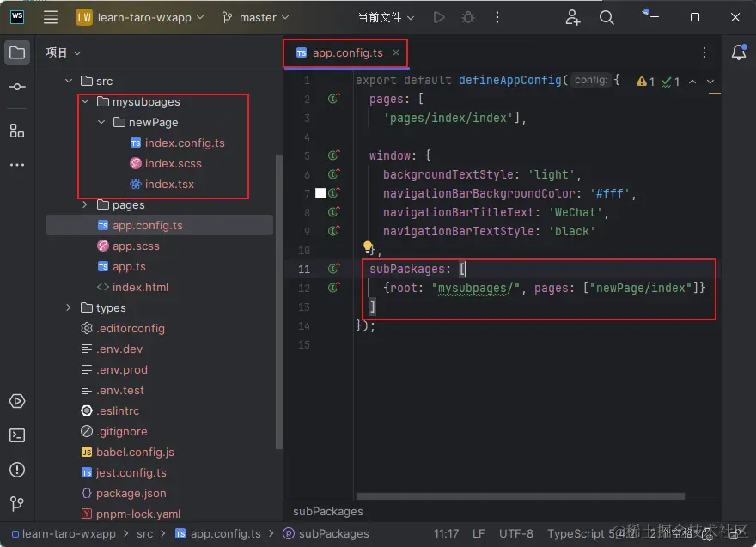Select pnpm-lock.yaml file
The image size is (756, 547).
click(x=131, y=514)
